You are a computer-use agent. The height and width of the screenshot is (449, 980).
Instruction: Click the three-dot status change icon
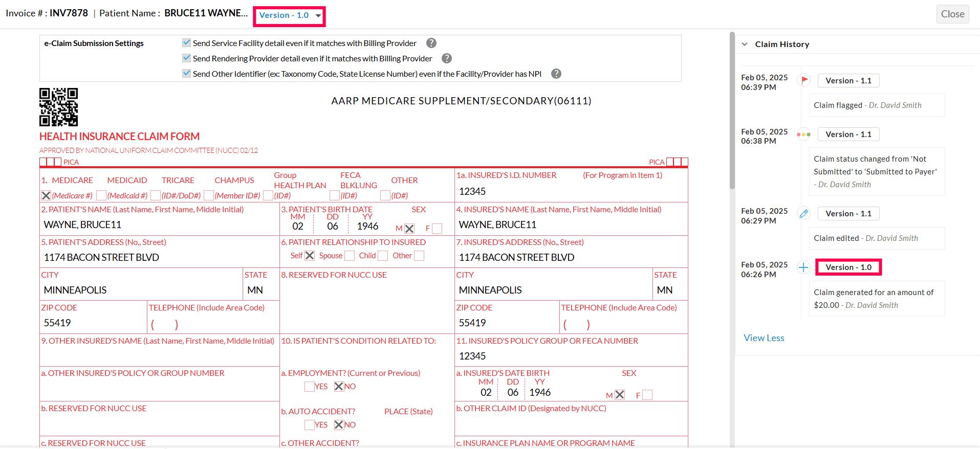click(803, 134)
